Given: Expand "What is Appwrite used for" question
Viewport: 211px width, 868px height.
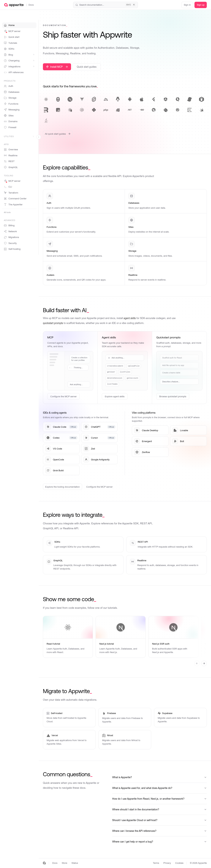Looking at the screenshot, I should click(x=159, y=788).
